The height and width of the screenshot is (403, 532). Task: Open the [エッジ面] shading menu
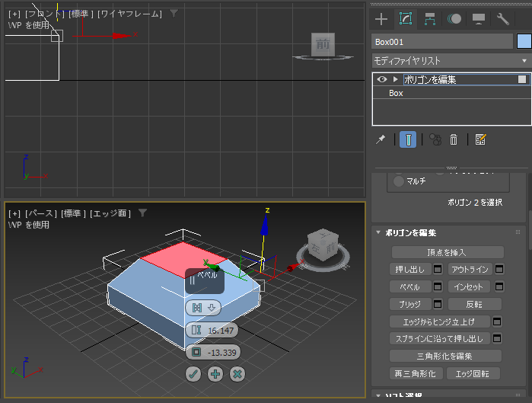(x=110, y=213)
